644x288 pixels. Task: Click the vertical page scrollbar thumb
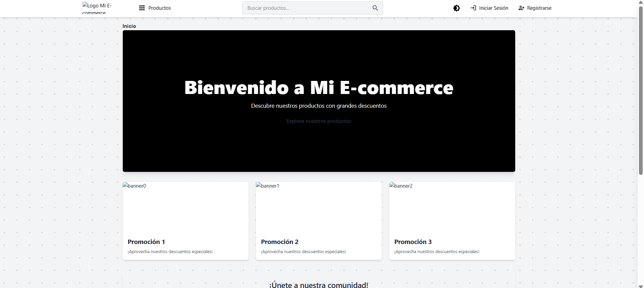[x=641, y=91]
